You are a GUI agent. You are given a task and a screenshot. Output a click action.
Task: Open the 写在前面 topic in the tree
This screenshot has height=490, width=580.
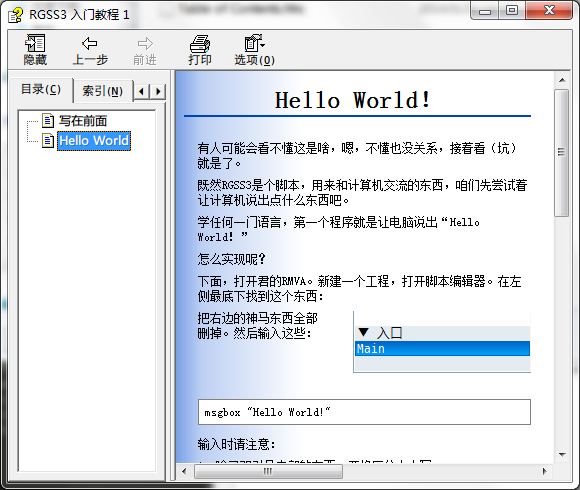point(83,121)
